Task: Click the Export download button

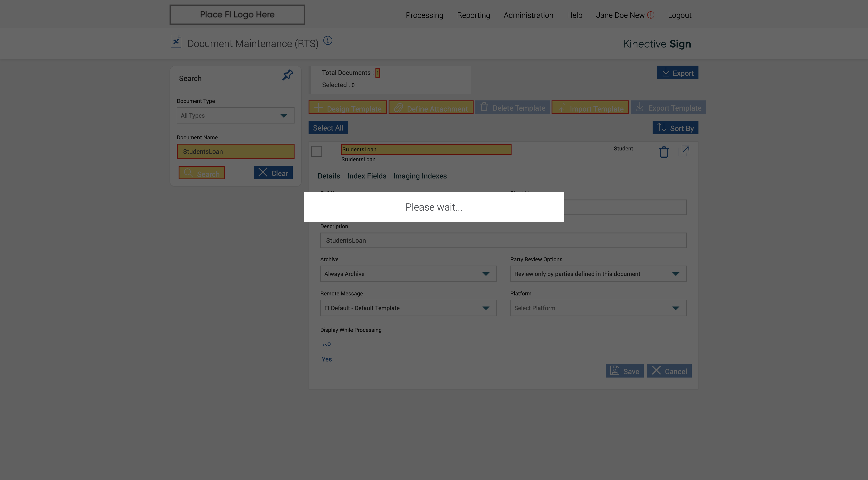Action: click(x=677, y=73)
